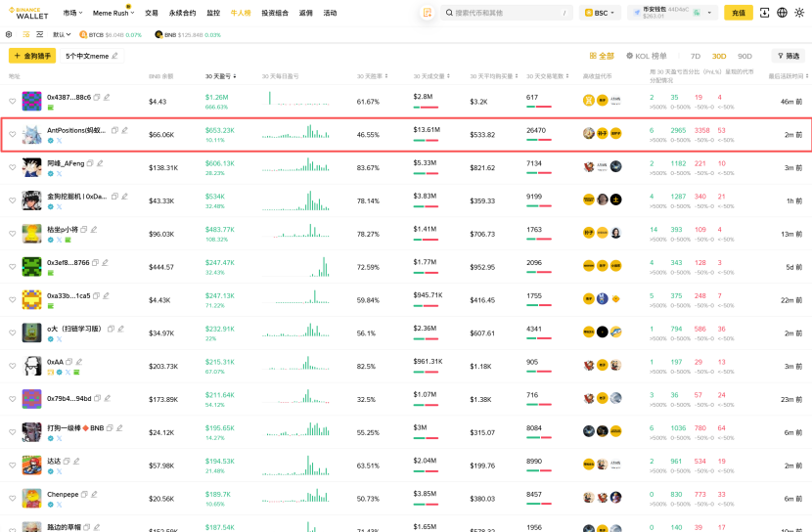The height and width of the screenshot is (532, 812).
Task: Edit the remark for AntPositions
Action: [x=125, y=130]
